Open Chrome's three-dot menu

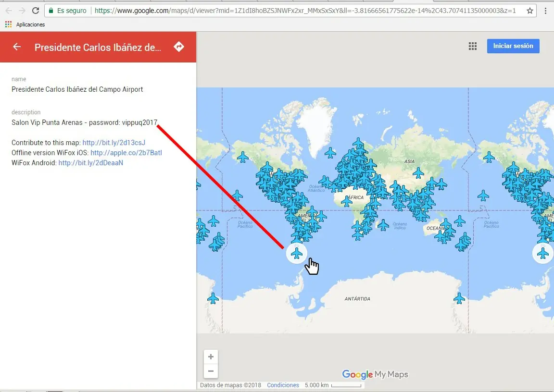546,11
